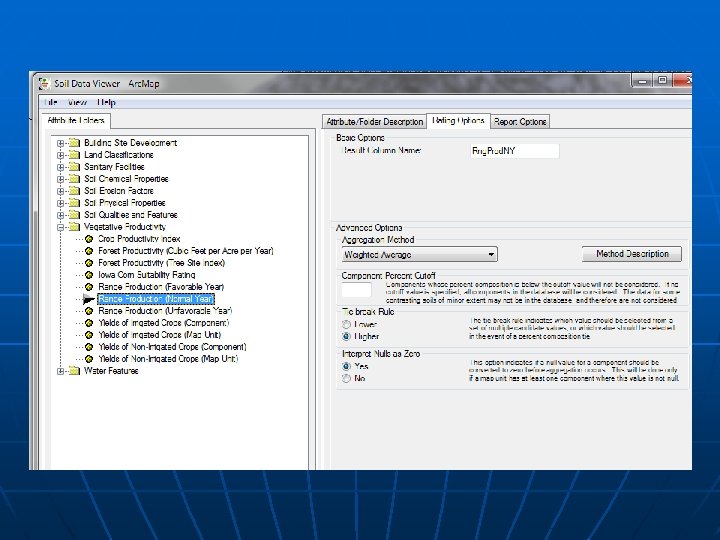720x540 pixels.
Task: Click the Soil Data Viewer title bar icon
Action: [x=44, y=84]
